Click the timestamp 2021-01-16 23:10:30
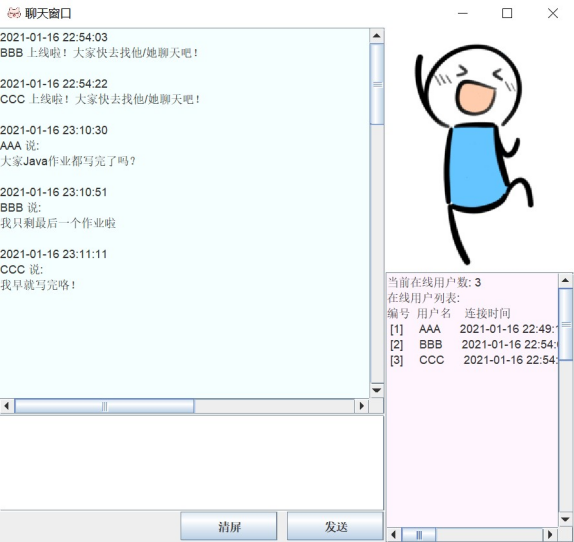The image size is (574, 542). pyautogui.click(x=54, y=130)
